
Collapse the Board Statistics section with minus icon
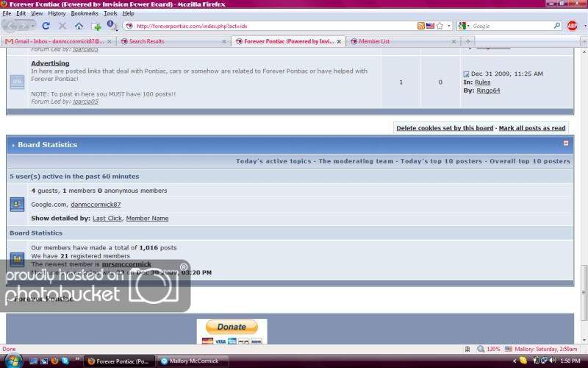[566, 143]
